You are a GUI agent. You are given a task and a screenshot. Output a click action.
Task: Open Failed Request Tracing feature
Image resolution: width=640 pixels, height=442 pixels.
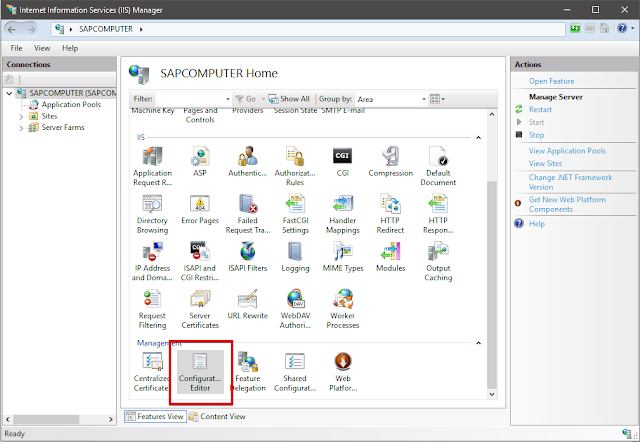pyautogui.click(x=248, y=214)
